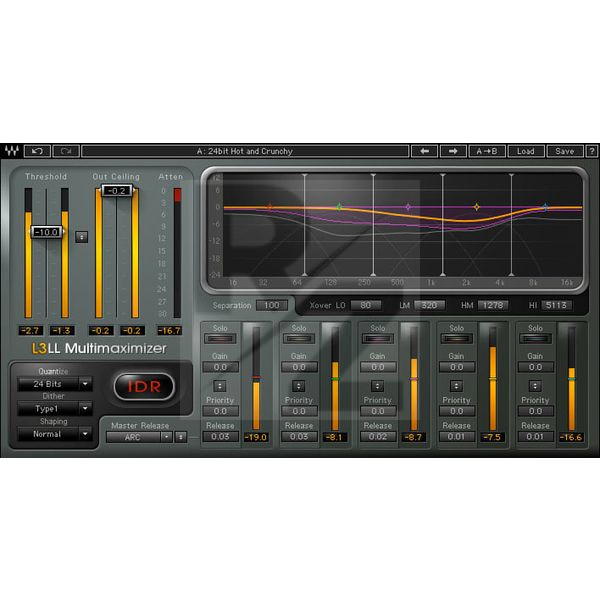Open preset name bar '24bit Hot and Crunchy'
Viewport: 600px width, 600px height.
pyautogui.click(x=245, y=151)
